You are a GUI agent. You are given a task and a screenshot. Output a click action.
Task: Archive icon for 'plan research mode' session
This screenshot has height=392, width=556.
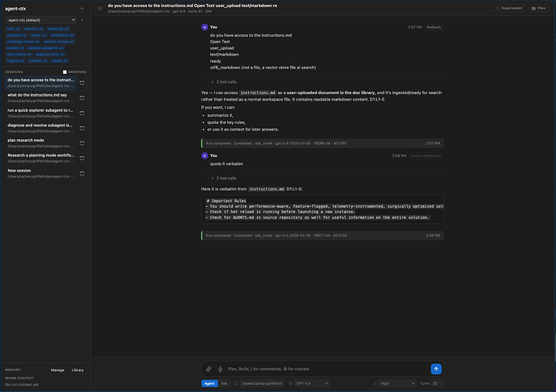82,143
